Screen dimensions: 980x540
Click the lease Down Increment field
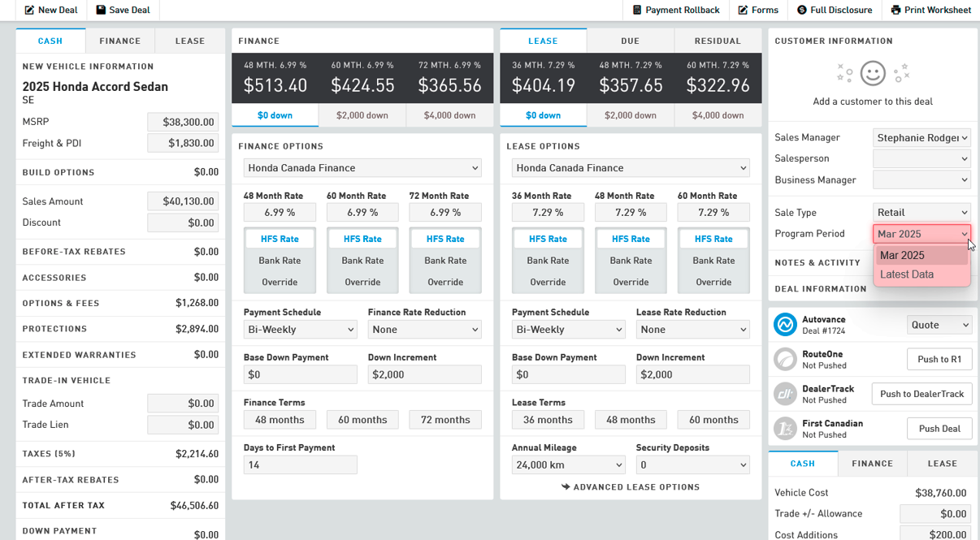point(693,374)
